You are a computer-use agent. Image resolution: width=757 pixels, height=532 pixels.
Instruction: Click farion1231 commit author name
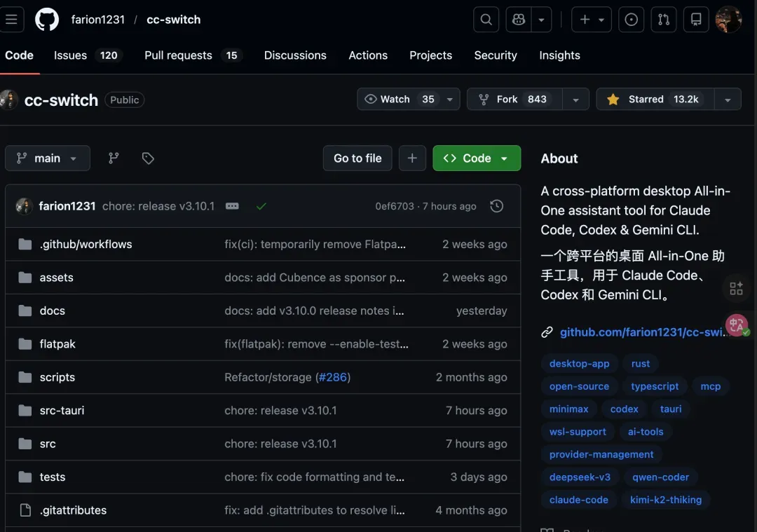click(67, 206)
